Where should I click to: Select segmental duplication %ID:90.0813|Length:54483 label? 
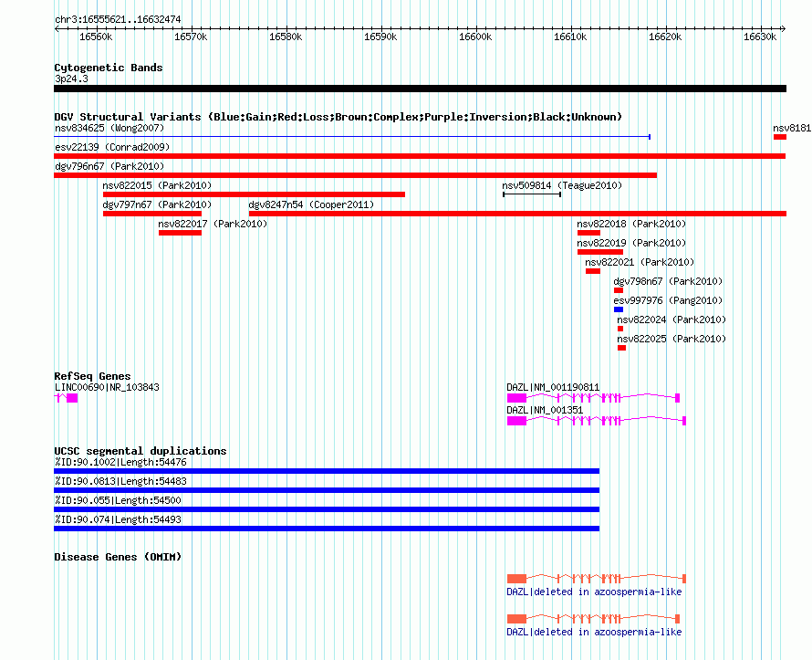point(120,481)
